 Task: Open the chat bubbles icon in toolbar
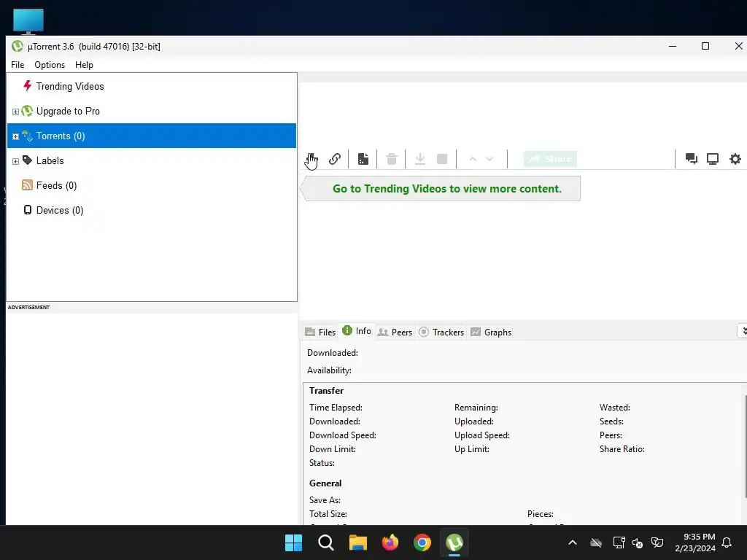692,158
